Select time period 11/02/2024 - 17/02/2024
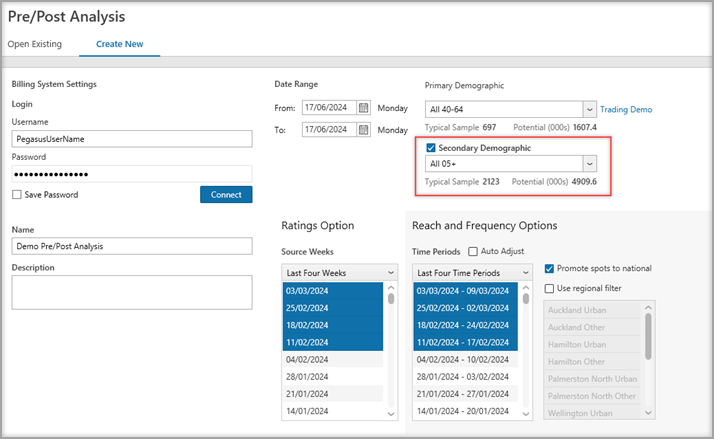714x439 pixels. [465, 342]
